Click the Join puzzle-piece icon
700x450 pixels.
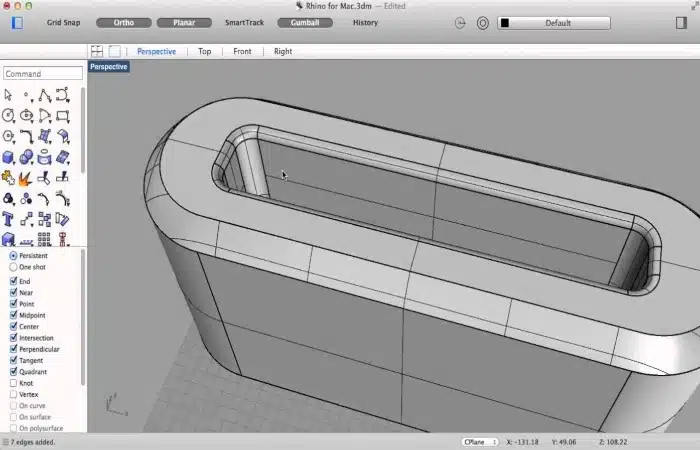(8, 178)
